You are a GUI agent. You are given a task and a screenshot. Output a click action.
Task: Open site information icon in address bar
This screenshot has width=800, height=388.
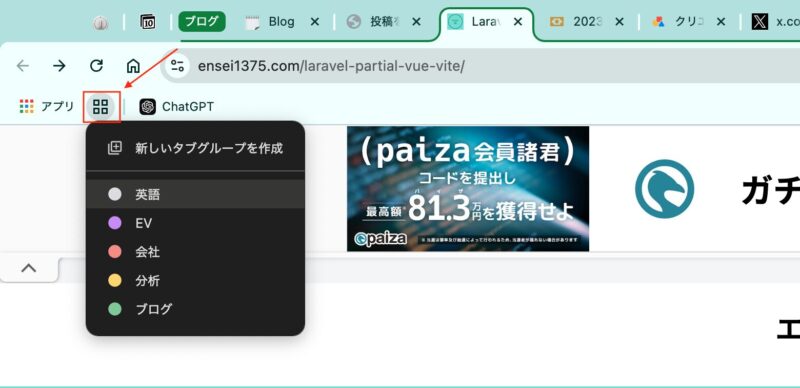(178, 66)
